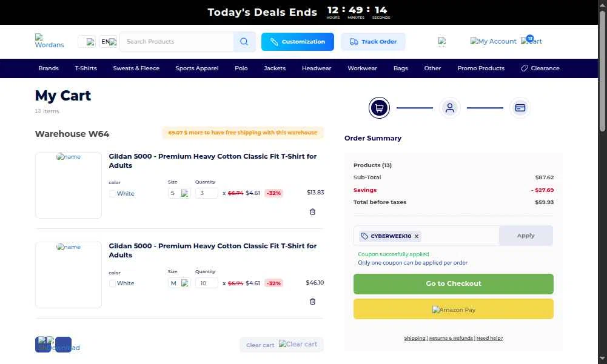Open the Workwear menu

click(363, 68)
